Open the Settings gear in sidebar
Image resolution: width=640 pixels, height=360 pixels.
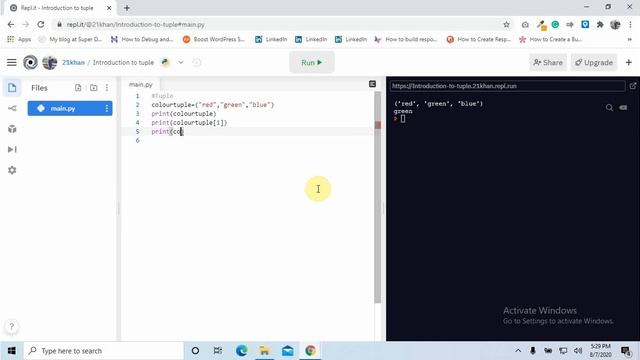coord(12,170)
